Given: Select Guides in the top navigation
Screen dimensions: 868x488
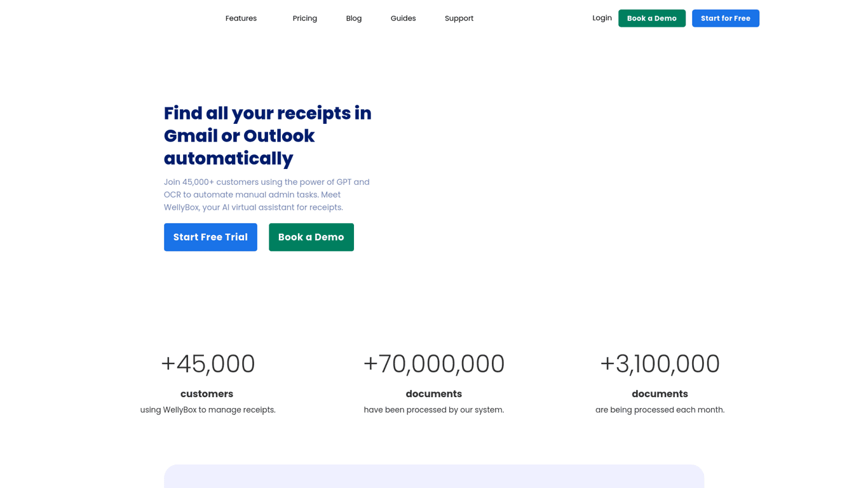Looking at the screenshot, I should 403,18.
